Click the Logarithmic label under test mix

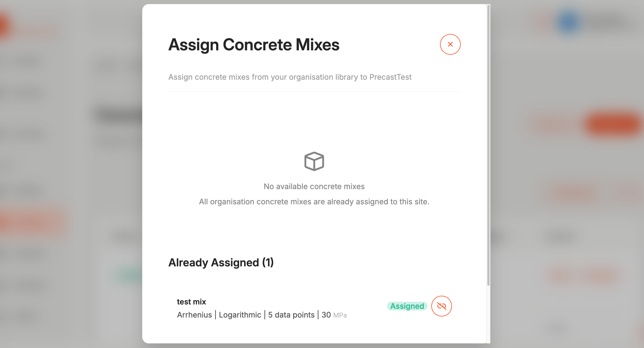click(240, 315)
